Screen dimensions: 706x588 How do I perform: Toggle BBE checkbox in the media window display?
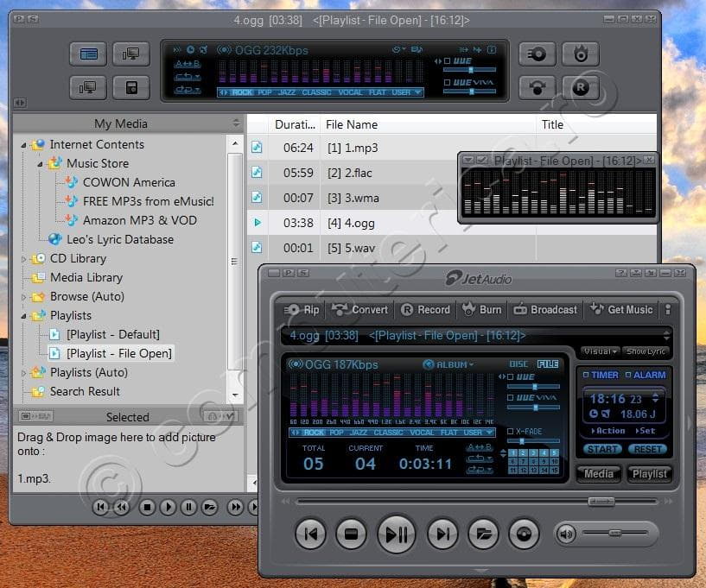pos(447,60)
